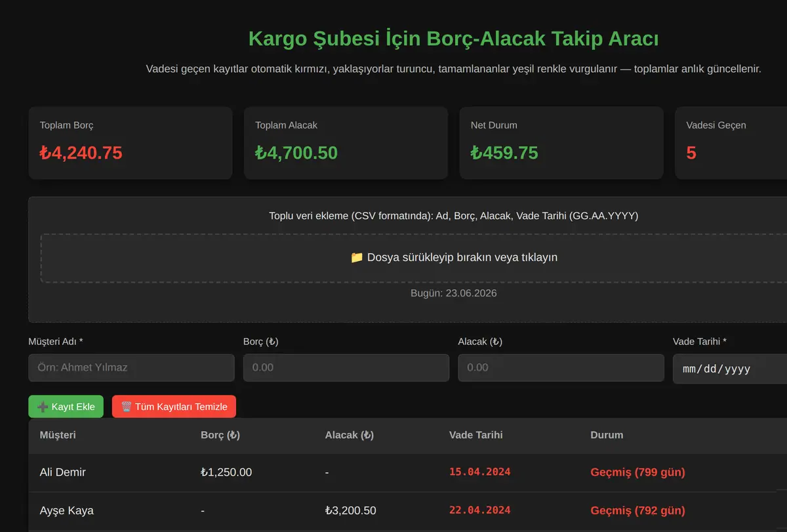Focus the Borç (₺) amount field
Viewport: 787px width, 532px height.
tap(346, 367)
